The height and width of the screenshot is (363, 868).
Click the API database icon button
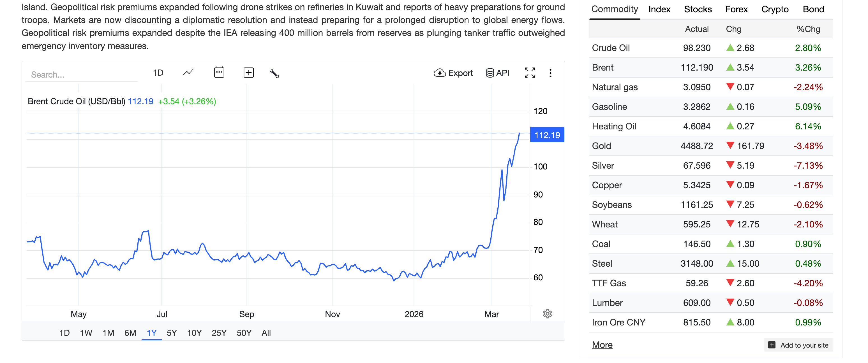[x=497, y=73]
